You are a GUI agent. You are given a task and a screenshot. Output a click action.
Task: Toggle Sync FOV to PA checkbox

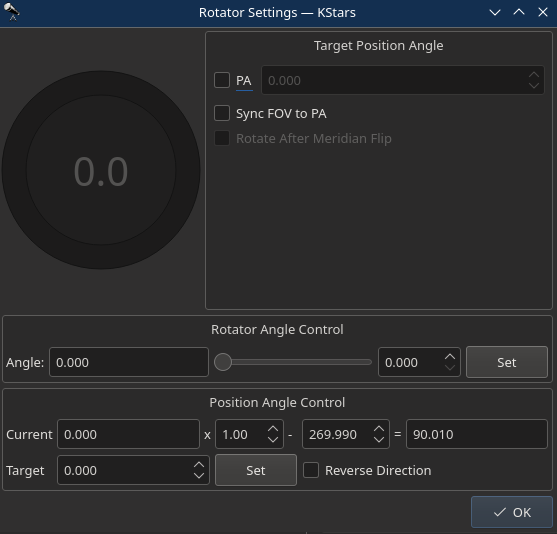222,113
